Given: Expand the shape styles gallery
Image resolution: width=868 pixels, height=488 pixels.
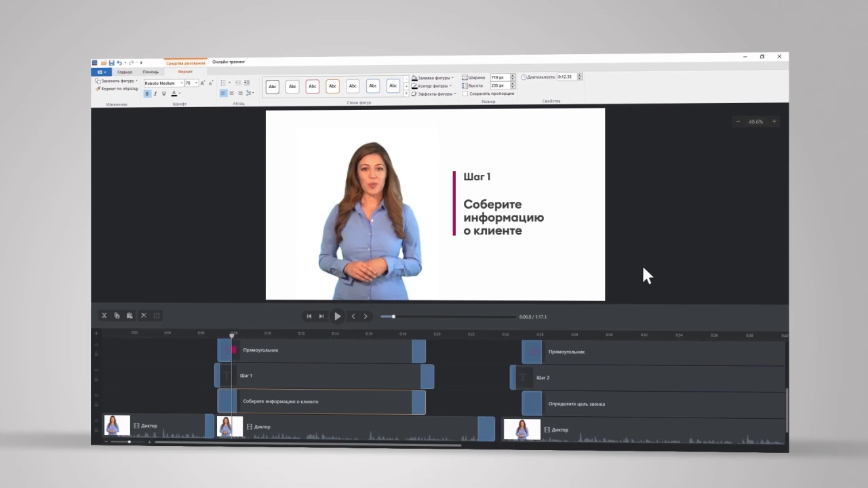Looking at the screenshot, I should (x=406, y=94).
